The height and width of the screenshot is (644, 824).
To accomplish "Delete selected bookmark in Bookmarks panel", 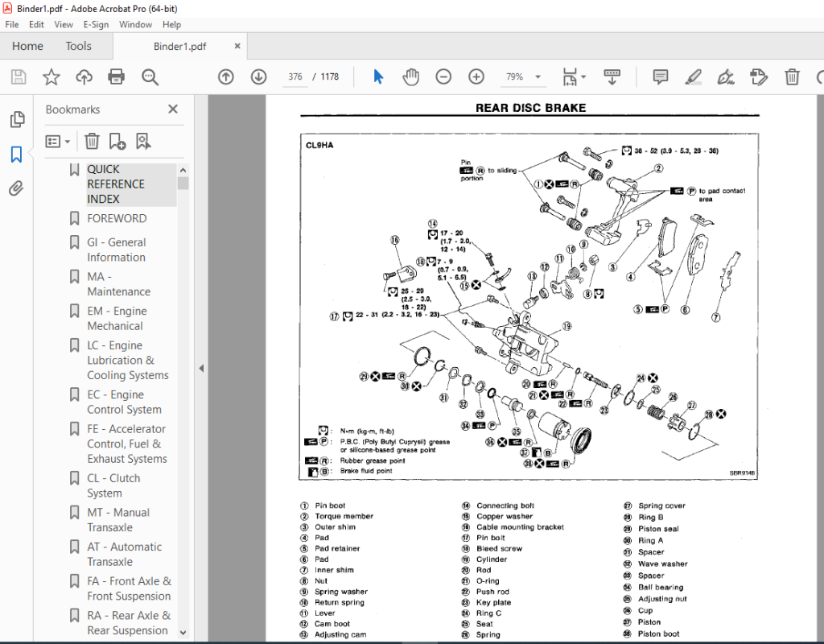I will pyautogui.click(x=92, y=142).
